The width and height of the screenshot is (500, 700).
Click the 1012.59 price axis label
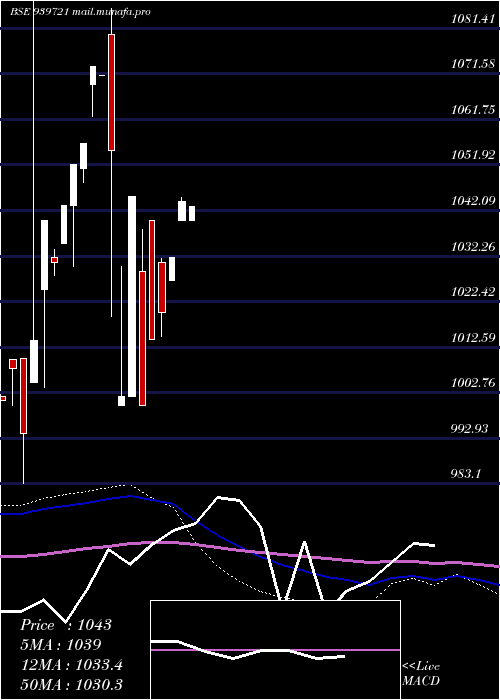pos(473,338)
